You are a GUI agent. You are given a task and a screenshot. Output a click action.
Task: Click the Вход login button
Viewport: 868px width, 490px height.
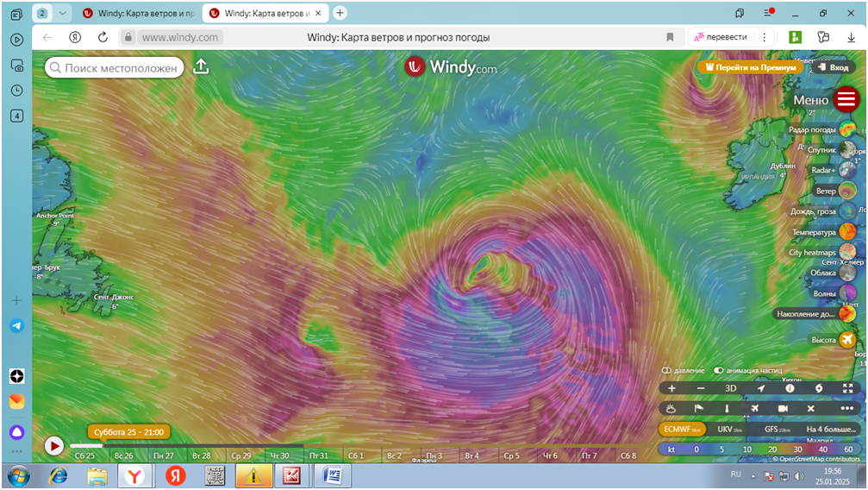pos(834,67)
